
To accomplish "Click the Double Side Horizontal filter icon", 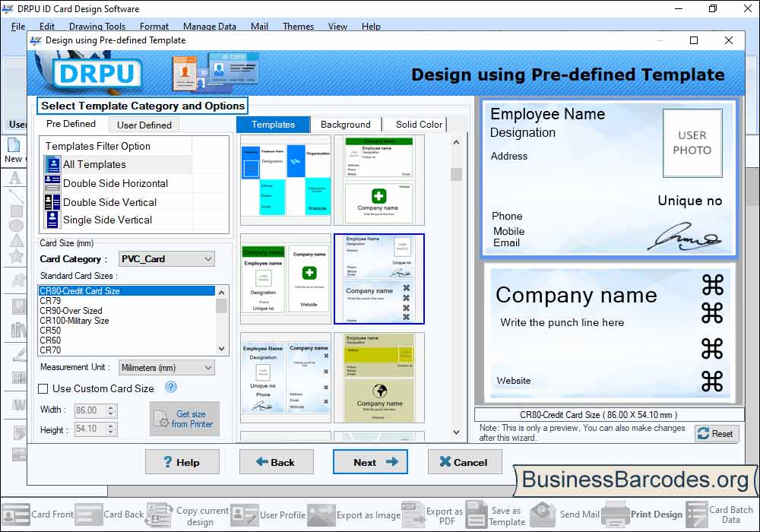I will [x=52, y=183].
